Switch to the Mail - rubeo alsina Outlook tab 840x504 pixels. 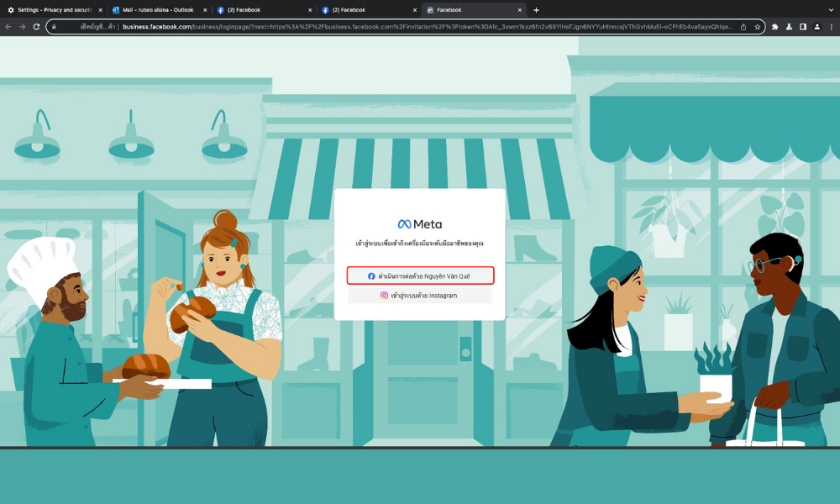158,9
